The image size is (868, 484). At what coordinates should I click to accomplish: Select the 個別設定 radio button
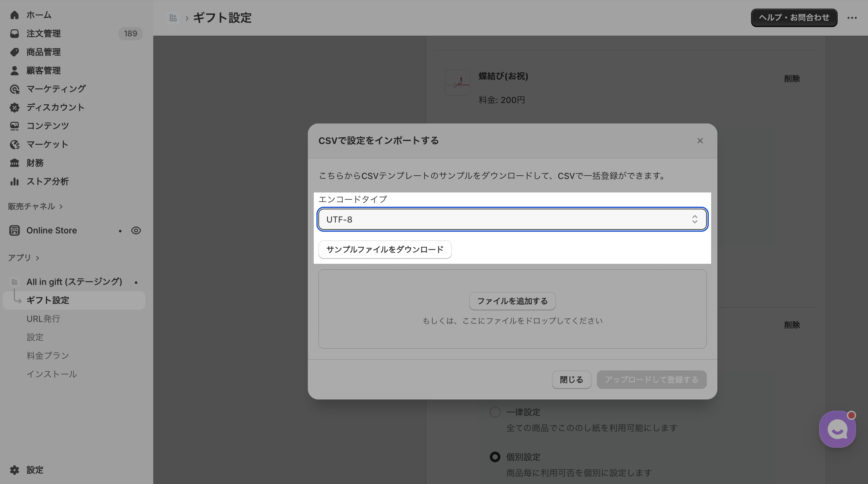(495, 457)
